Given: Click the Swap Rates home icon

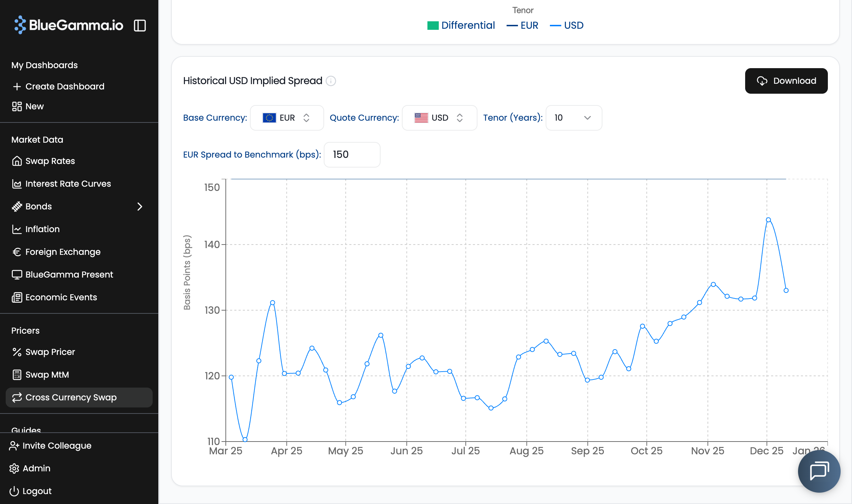Looking at the screenshot, I should [x=17, y=161].
